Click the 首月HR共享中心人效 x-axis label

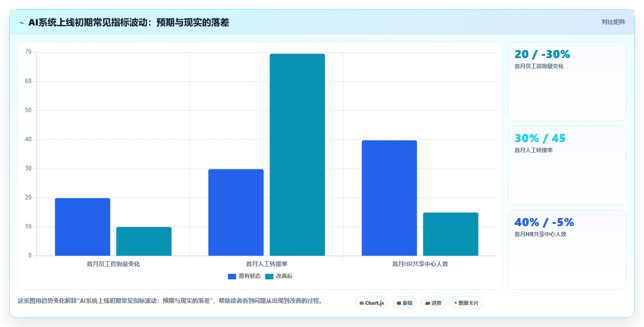[420, 264]
